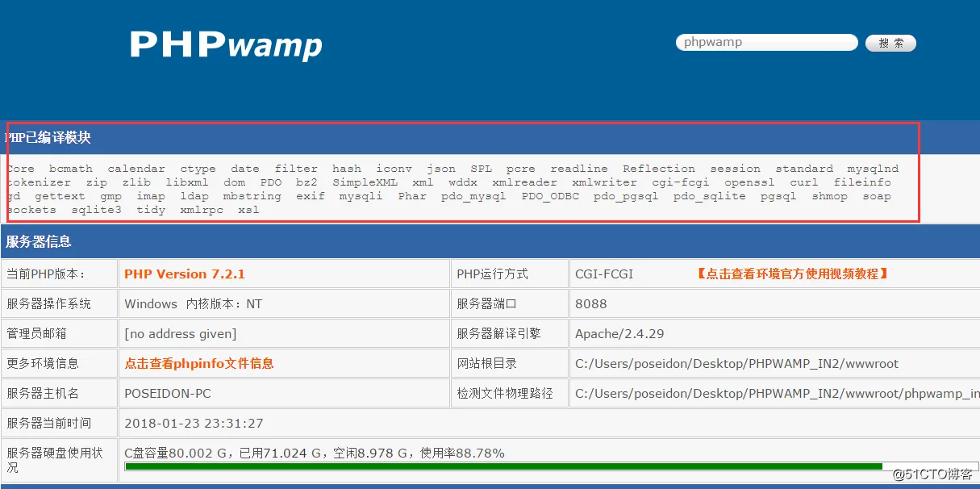Screen dimensions: 980x489
Task: Click the pcre module name
Action: [x=521, y=169]
